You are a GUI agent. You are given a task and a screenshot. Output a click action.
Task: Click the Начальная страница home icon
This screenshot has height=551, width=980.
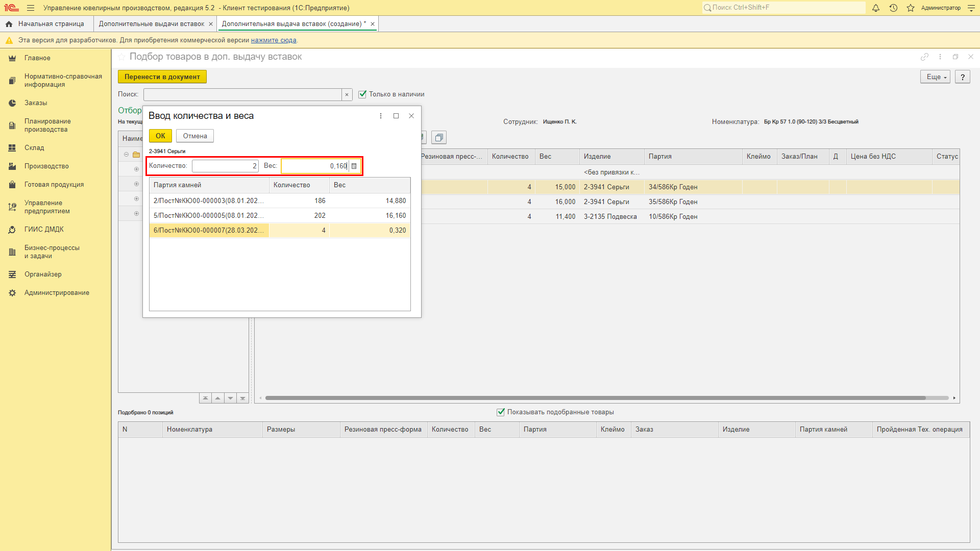coord(9,24)
